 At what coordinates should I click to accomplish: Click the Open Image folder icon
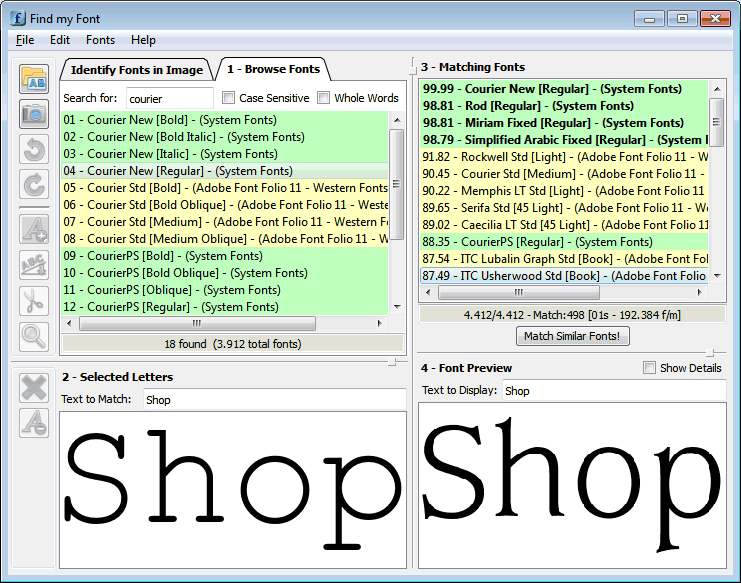pos(34,78)
